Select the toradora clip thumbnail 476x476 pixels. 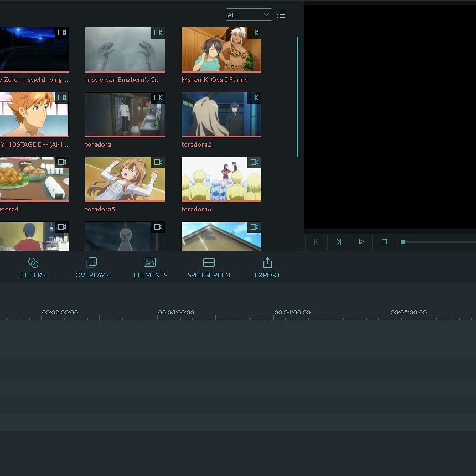125,115
